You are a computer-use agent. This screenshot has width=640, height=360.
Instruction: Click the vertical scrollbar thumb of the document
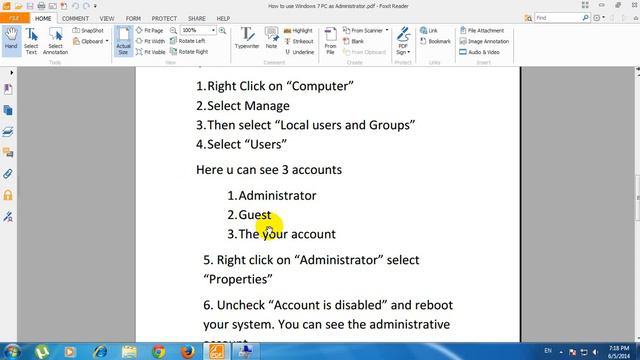(x=637, y=198)
